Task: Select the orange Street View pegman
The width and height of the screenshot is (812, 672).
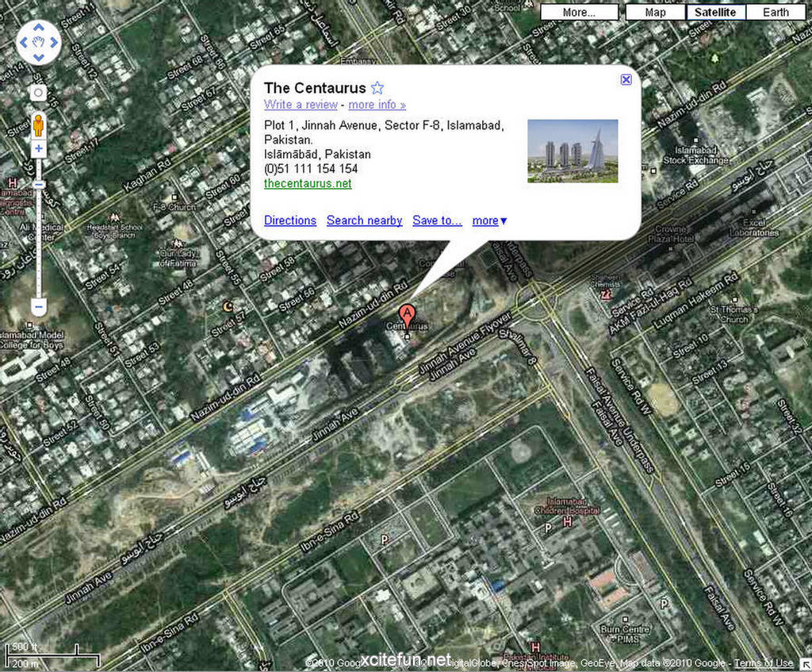Action: pyautogui.click(x=38, y=125)
